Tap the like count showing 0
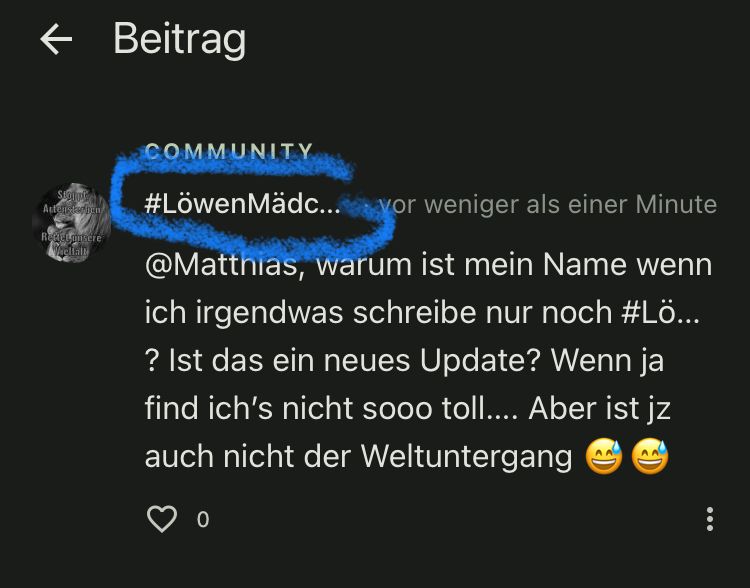The image size is (750, 588). [203, 520]
